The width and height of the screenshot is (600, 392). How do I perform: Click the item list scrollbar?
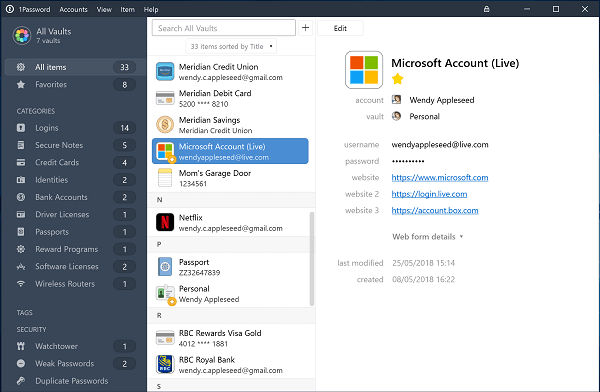click(312, 259)
